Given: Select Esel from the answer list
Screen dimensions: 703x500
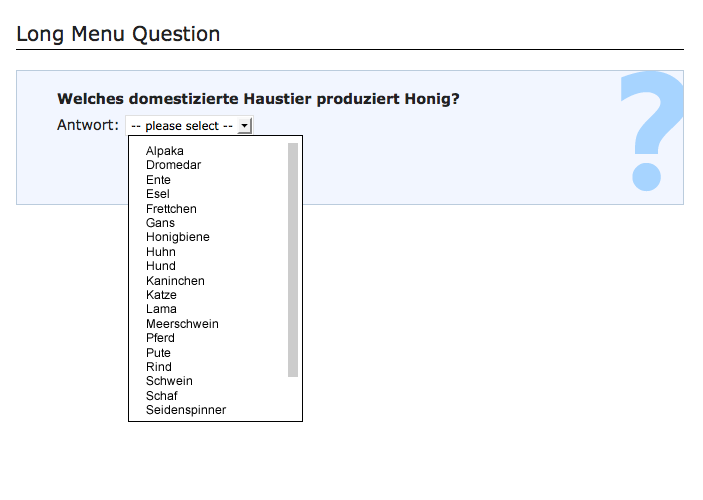Looking at the screenshot, I should tap(158, 194).
